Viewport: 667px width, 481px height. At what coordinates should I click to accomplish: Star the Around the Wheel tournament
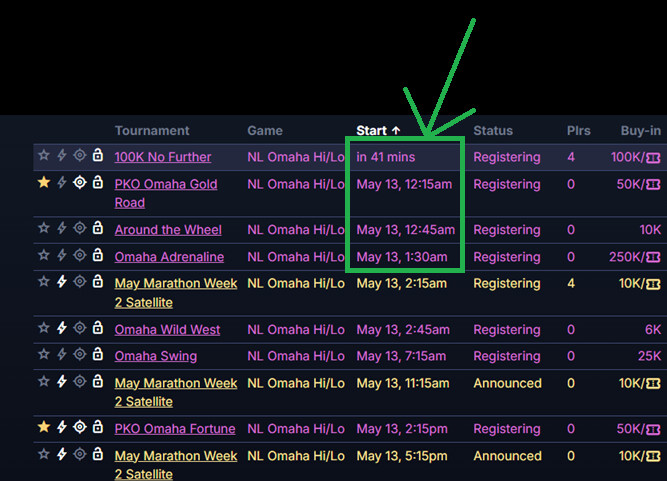pyautogui.click(x=44, y=228)
